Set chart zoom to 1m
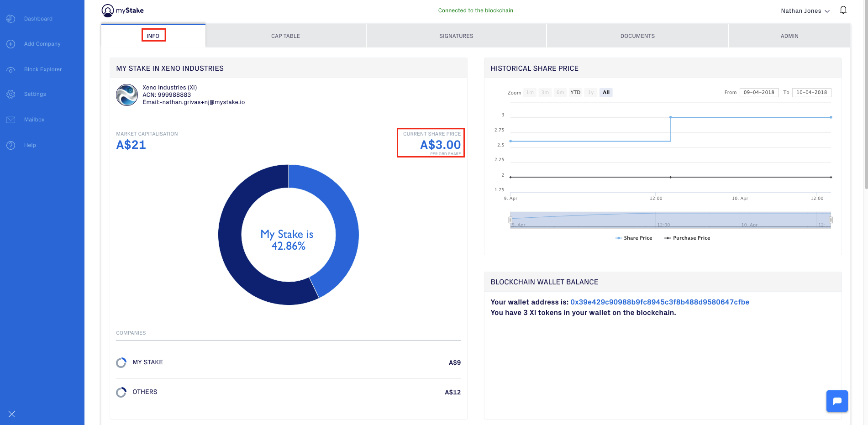Viewport: 868px width, 425px height. [530, 92]
